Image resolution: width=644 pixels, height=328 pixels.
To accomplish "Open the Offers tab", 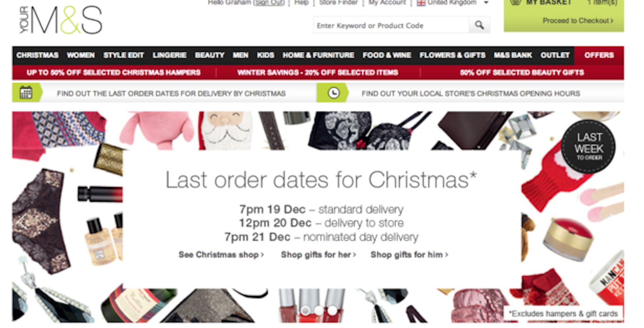I will tap(599, 55).
